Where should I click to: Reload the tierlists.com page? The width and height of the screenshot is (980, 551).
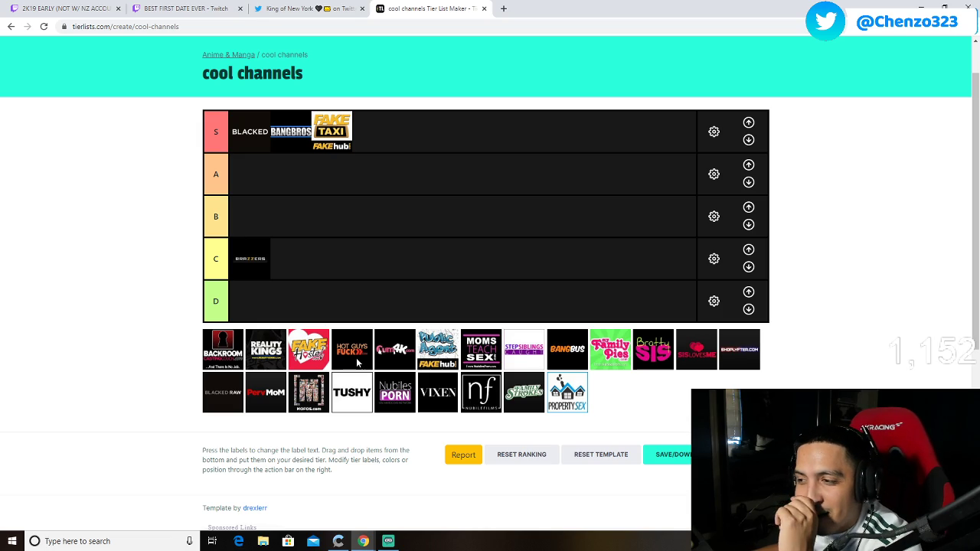click(x=44, y=27)
